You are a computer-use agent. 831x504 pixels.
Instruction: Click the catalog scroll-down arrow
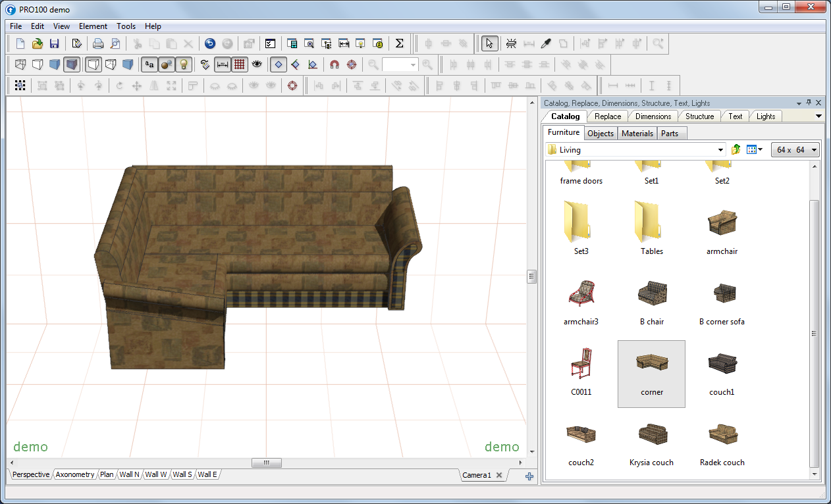(815, 474)
